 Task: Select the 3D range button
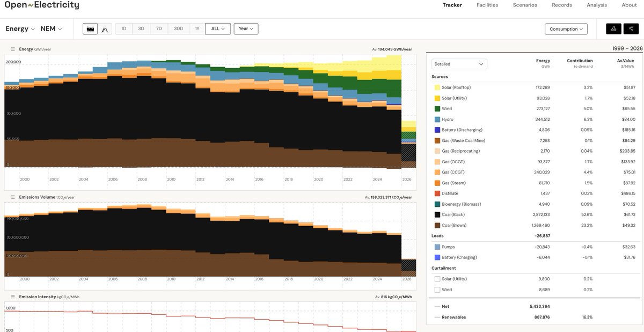(141, 29)
